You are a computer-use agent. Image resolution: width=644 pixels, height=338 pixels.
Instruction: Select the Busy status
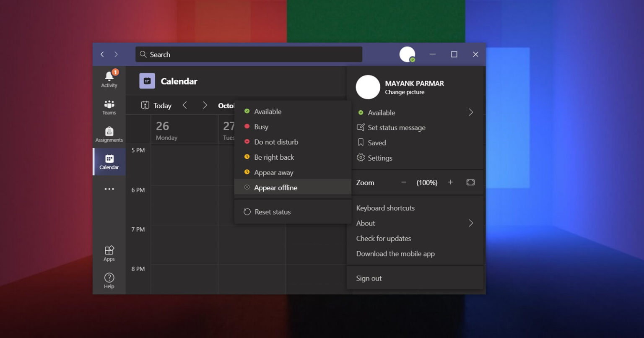click(x=261, y=127)
